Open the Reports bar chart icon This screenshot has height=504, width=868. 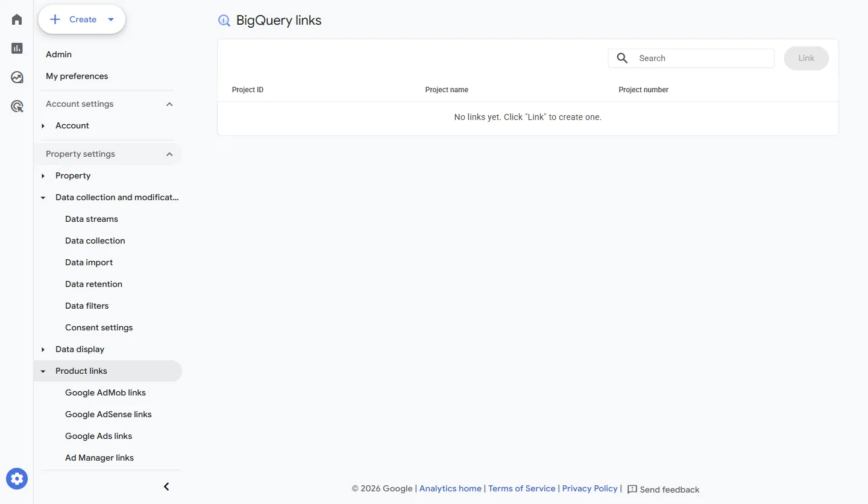17,48
